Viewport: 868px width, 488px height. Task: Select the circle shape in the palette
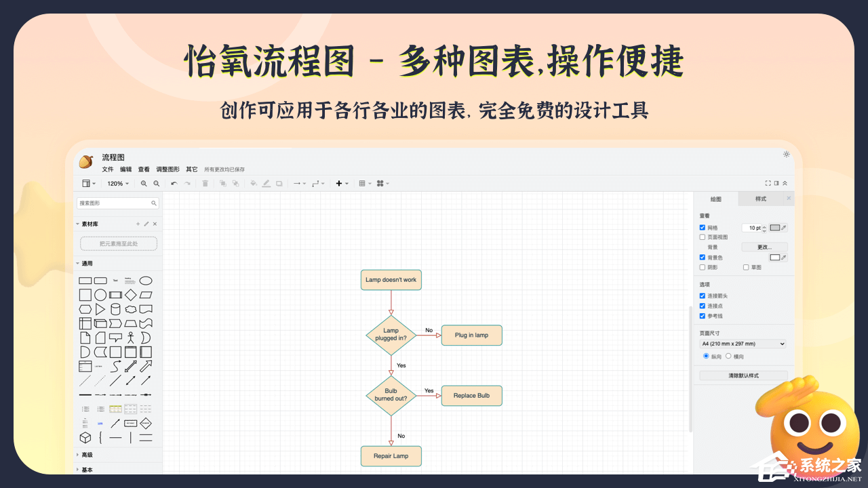pyautogui.click(x=100, y=295)
